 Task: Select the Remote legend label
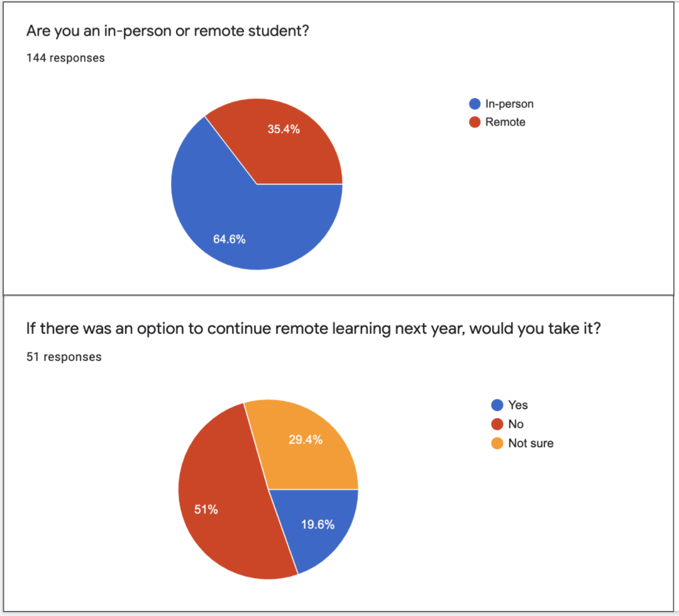505,122
